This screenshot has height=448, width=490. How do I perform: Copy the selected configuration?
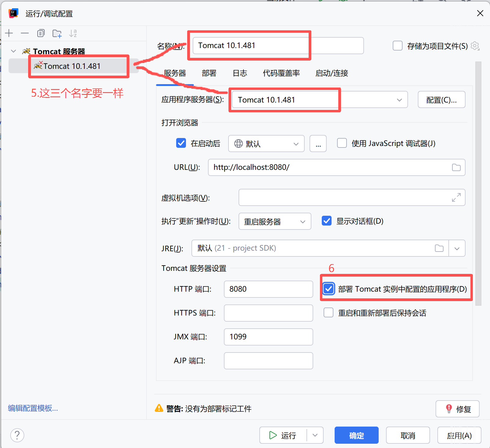pos(41,33)
